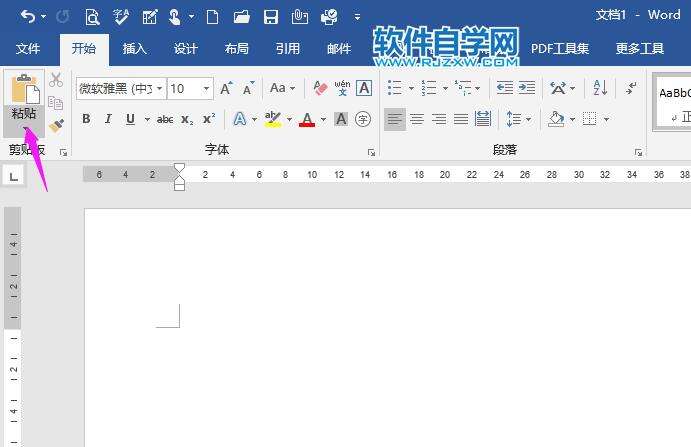Click the phonetic guide wén icon

tap(342, 88)
